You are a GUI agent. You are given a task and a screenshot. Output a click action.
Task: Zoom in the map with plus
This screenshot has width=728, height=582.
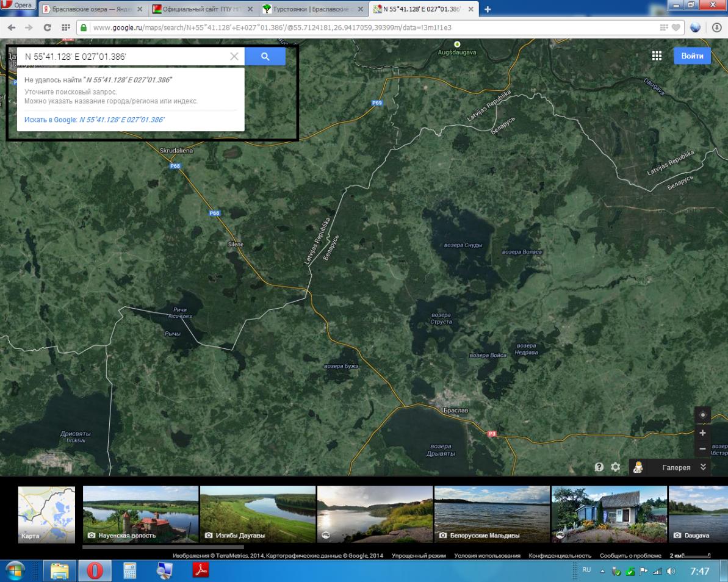[x=702, y=433]
